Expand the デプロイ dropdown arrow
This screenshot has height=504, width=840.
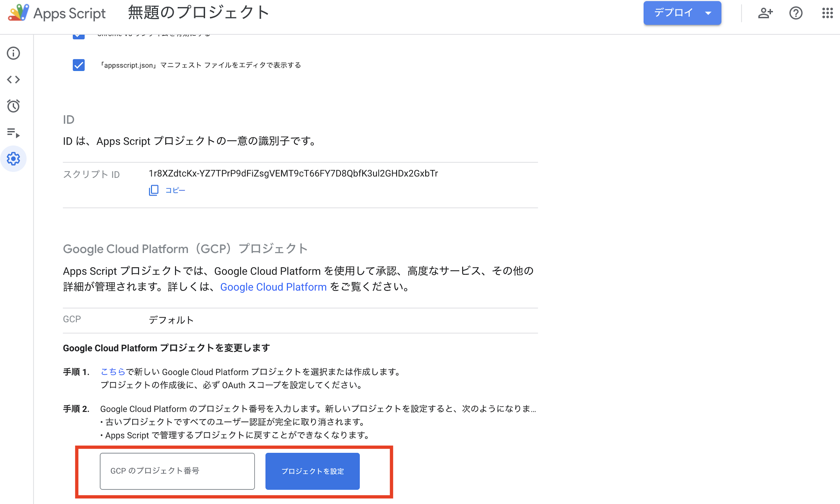708,13
